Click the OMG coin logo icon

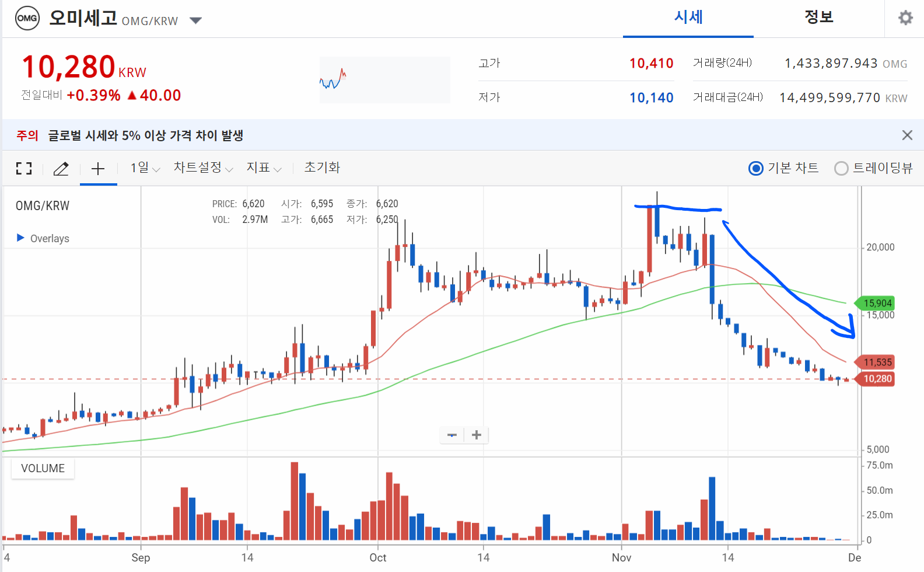[27, 18]
